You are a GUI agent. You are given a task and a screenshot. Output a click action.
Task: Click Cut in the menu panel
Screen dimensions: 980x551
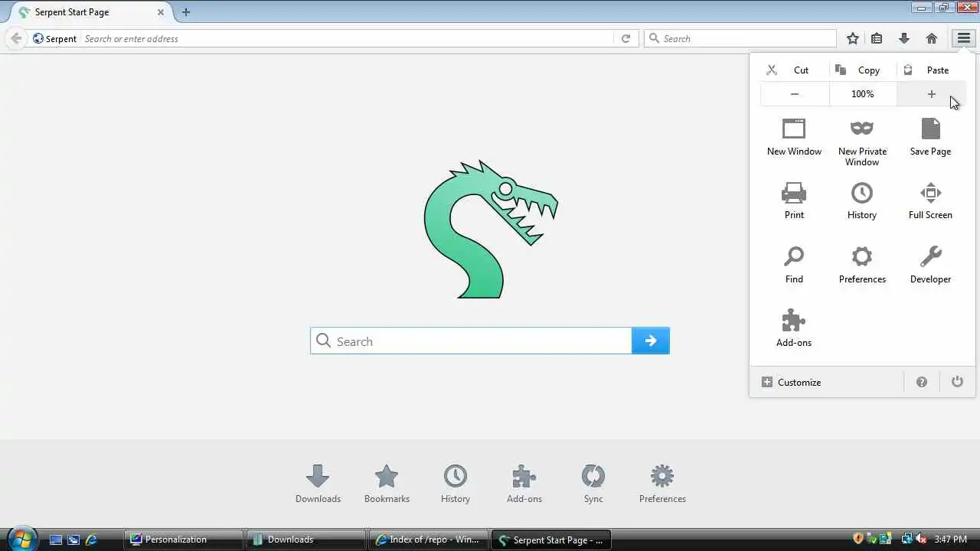click(x=794, y=70)
